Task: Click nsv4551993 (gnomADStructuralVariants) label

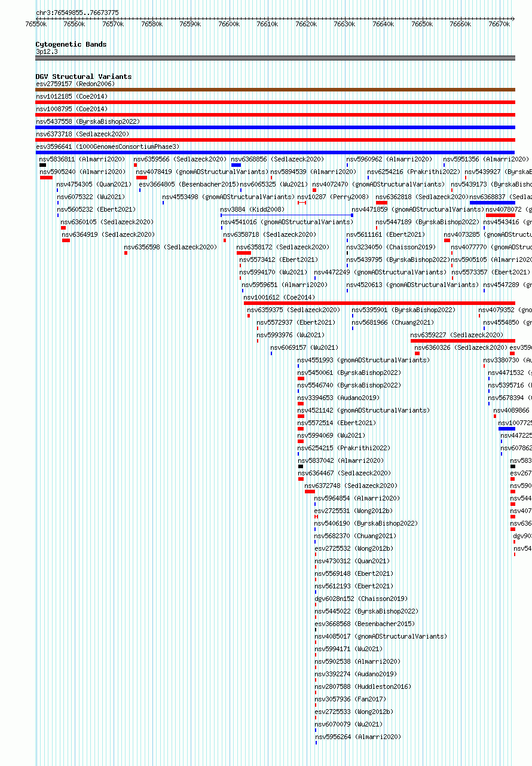Action: click(363, 360)
